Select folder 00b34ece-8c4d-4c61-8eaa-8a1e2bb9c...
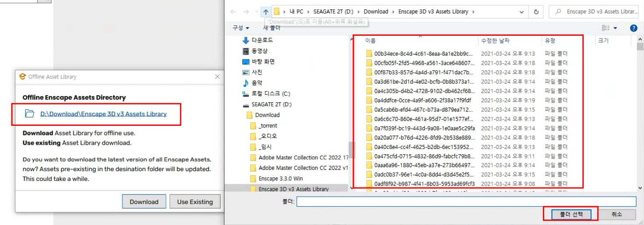The height and width of the screenshot is (225, 644). coord(423,54)
